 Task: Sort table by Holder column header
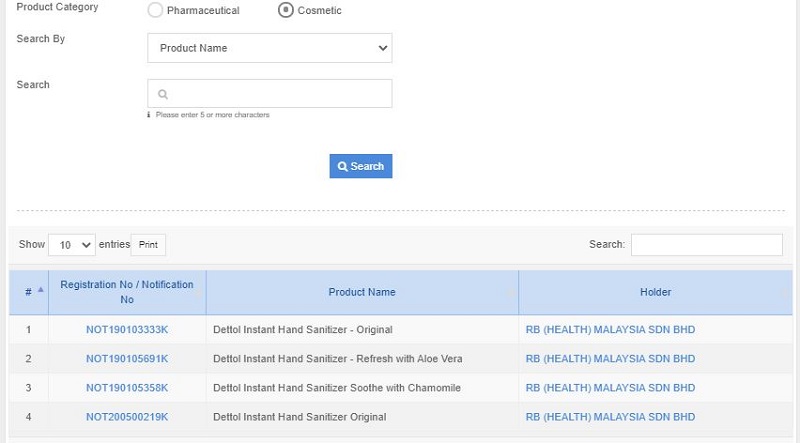(x=655, y=292)
